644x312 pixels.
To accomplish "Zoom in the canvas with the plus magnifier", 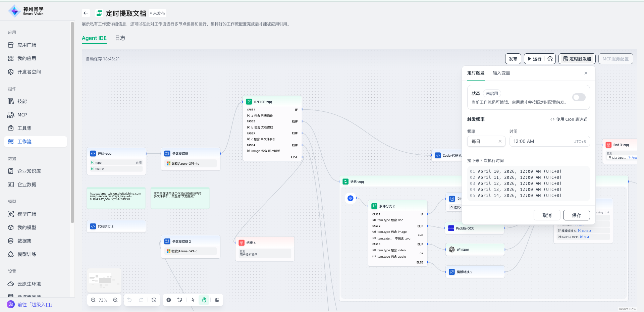I will click(x=115, y=300).
